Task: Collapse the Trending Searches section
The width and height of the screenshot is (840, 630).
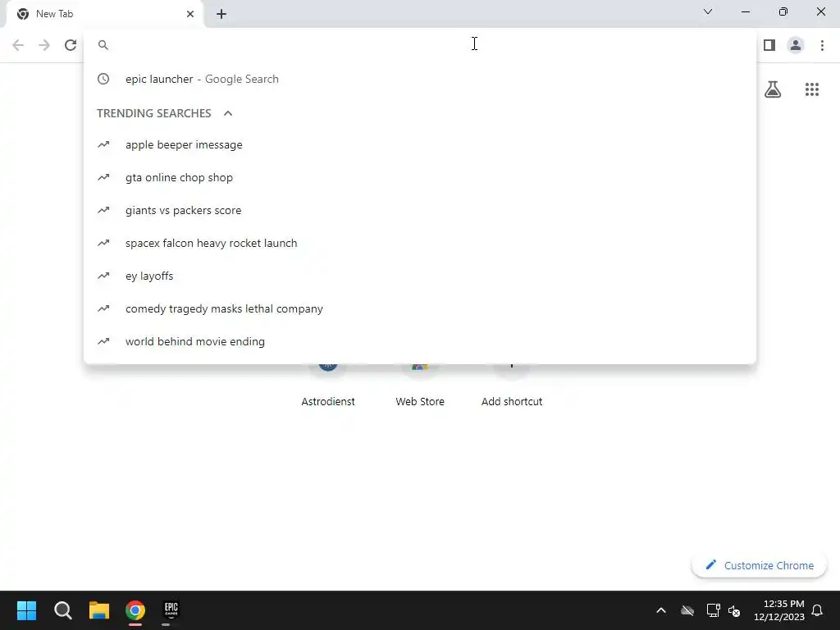Action: coord(228,113)
